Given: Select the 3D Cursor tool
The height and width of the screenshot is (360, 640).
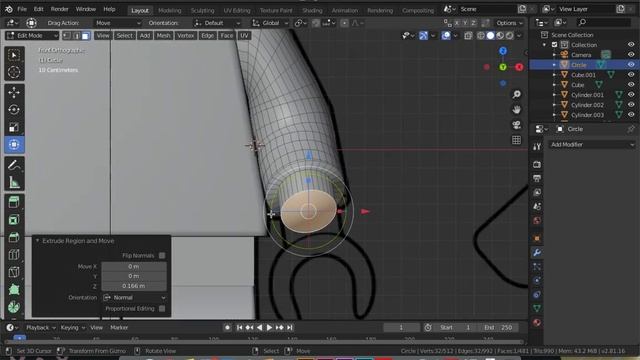Looking at the screenshot, I should pyautogui.click(x=14, y=72).
